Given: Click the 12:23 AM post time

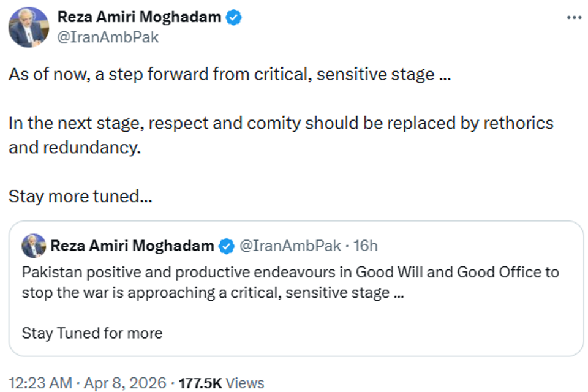Looking at the screenshot, I should pos(40,383).
